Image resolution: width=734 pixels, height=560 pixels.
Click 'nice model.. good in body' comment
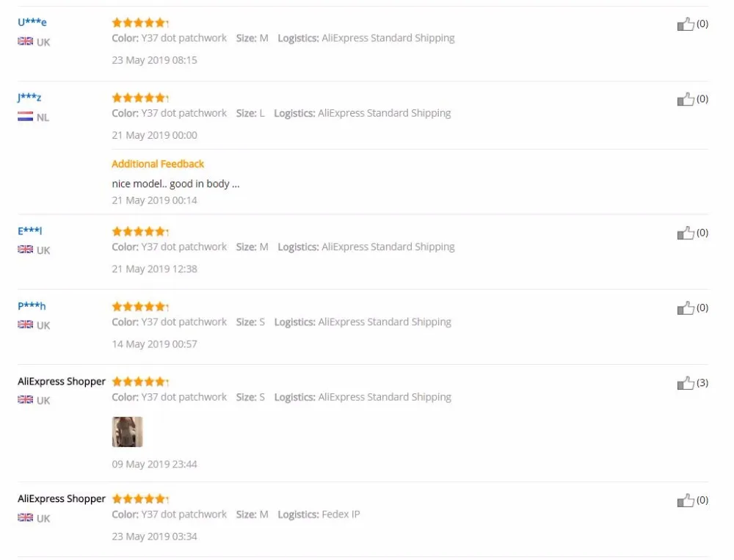(175, 183)
